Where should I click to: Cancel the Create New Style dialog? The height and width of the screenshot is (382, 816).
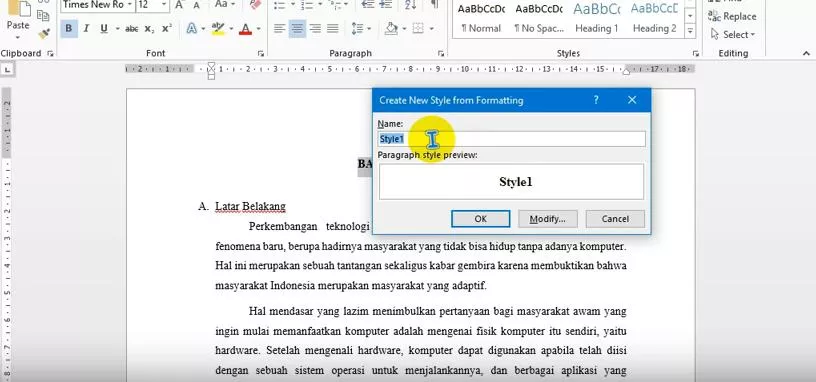(x=615, y=219)
